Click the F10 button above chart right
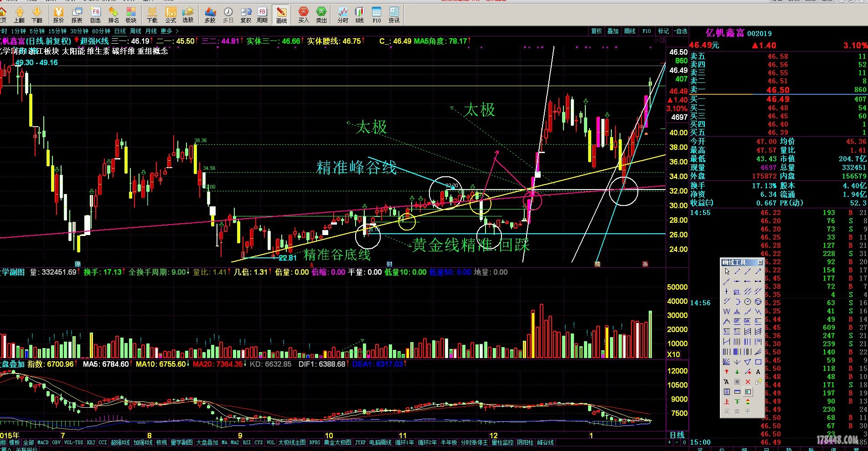The height and width of the screenshot is (451, 868). 646,31
